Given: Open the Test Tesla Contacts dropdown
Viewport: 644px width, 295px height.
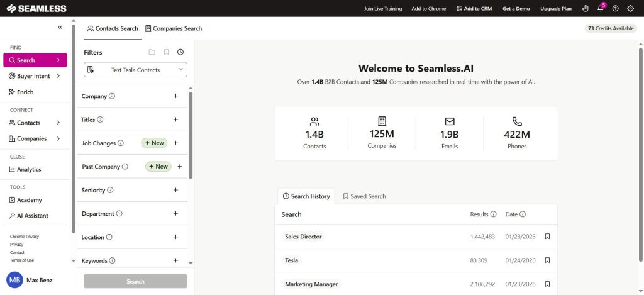Looking at the screenshot, I should point(136,70).
